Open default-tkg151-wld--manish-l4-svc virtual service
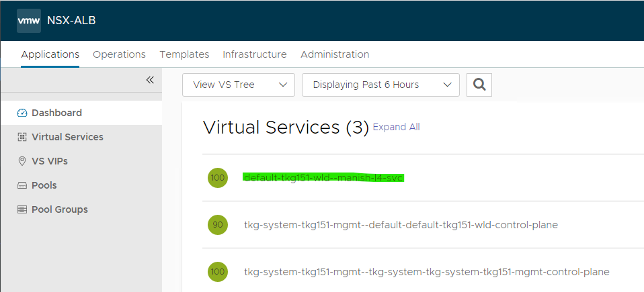 tap(323, 178)
